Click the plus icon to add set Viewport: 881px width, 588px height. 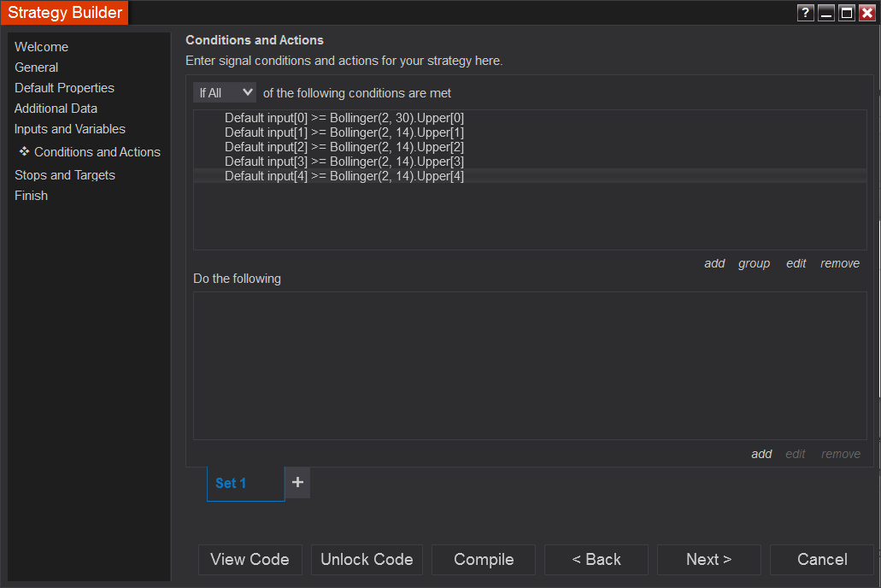click(x=297, y=482)
